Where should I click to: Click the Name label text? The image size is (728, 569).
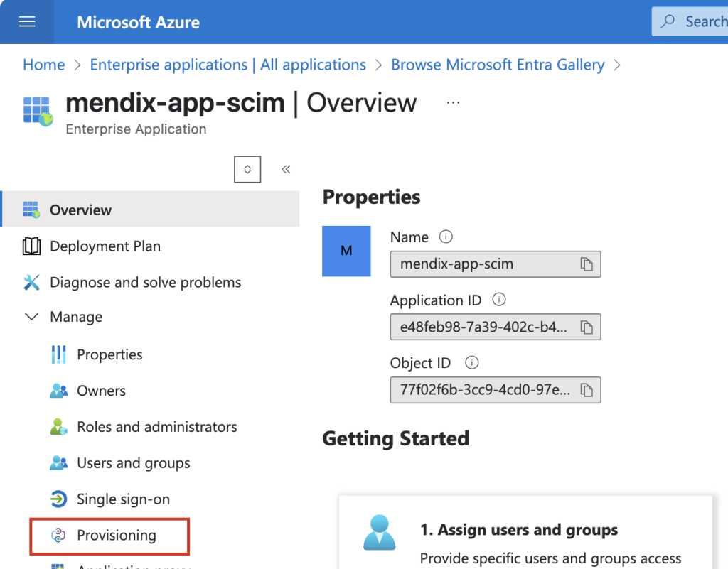point(409,237)
